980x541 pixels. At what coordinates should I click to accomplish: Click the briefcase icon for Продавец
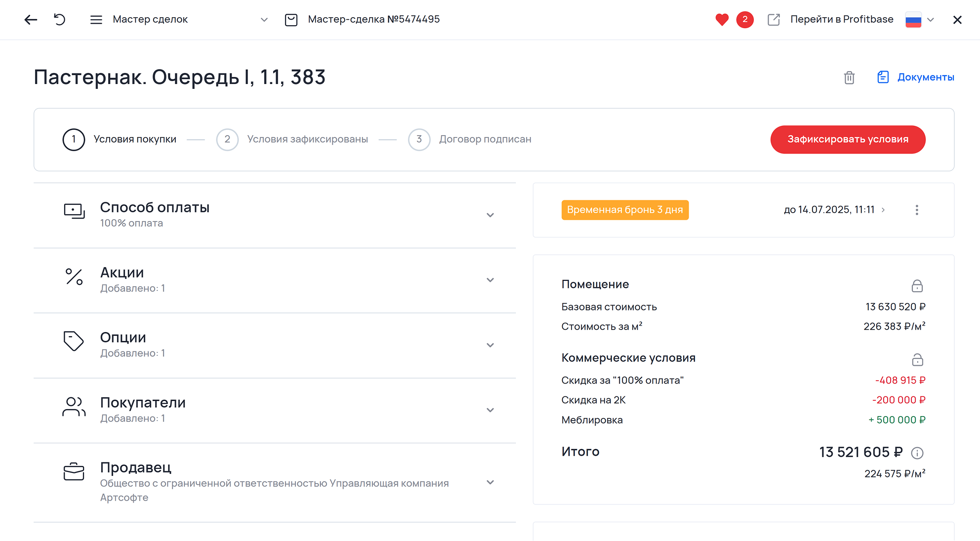pos(74,471)
